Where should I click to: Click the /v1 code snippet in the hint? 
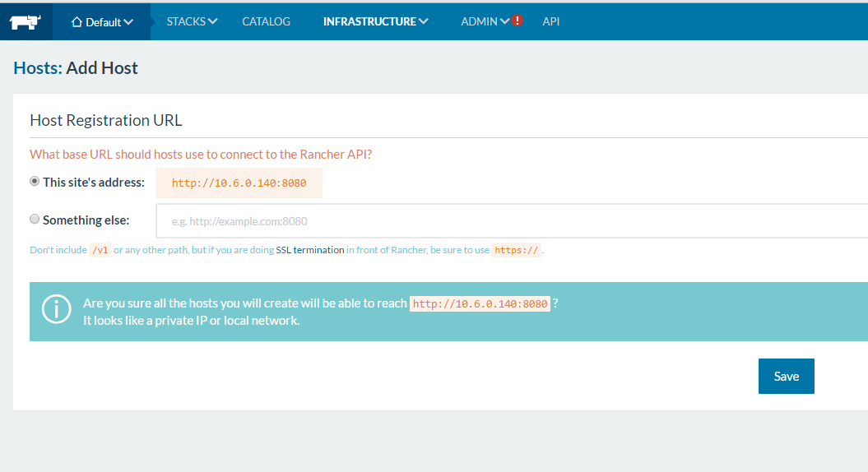point(100,250)
